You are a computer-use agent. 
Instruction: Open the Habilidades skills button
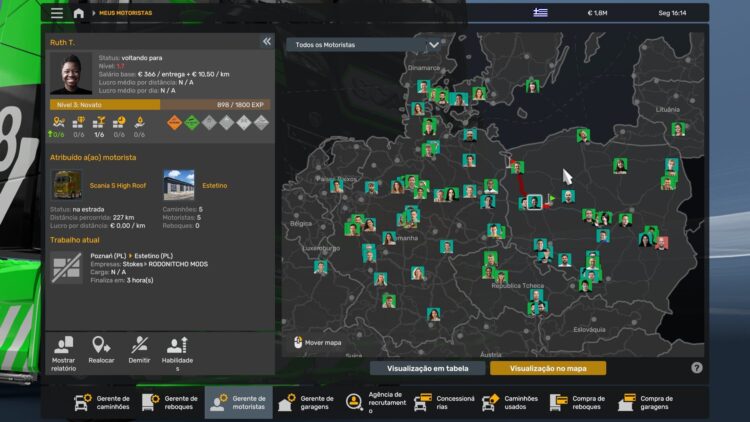coord(177,354)
